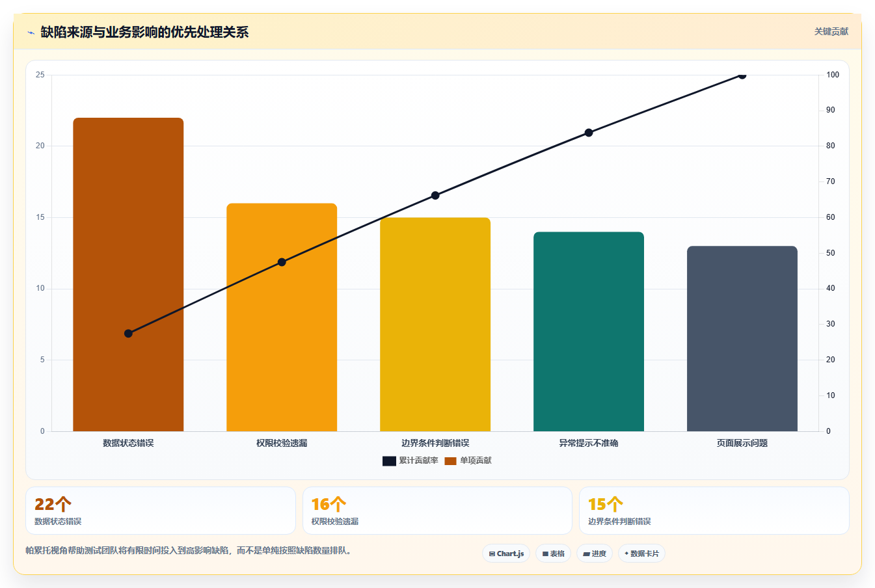Click the chart title 缺陷来源与业务影响的优先处理关系
875x588 pixels.
coord(144,32)
